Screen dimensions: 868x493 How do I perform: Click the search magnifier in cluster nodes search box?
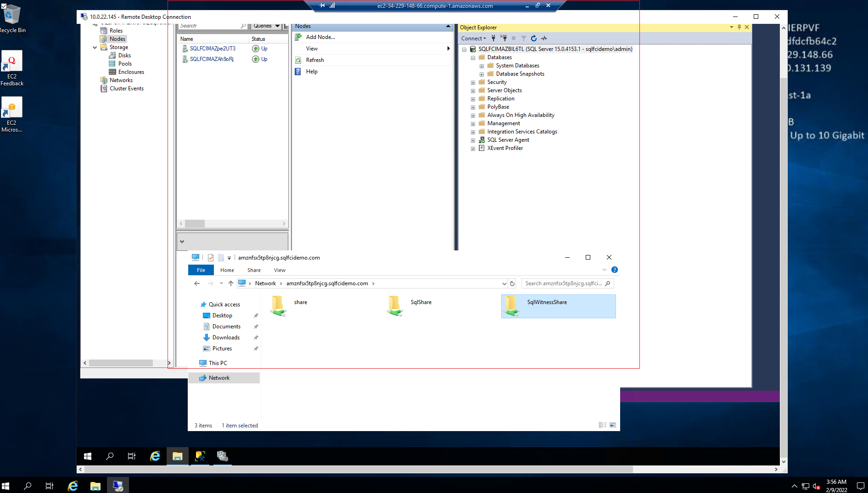(243, 26)
